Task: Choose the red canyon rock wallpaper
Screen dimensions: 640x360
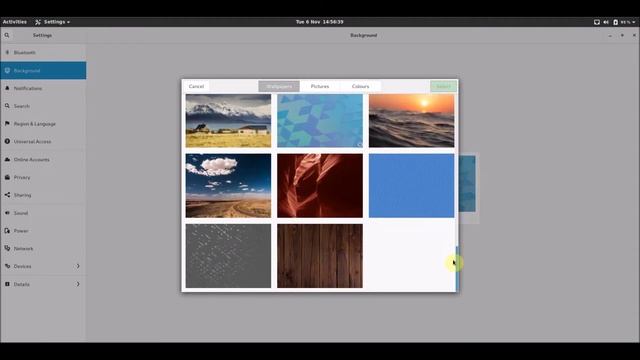Action: [x=320, y=186]
